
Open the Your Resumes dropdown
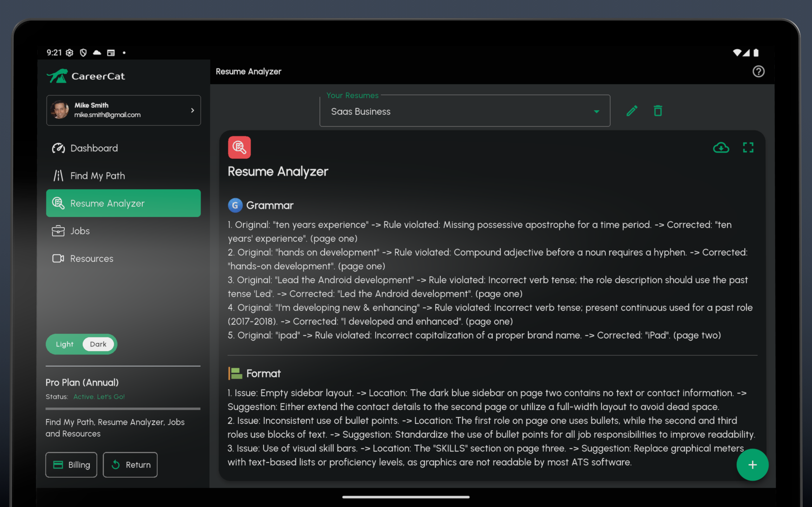pos(464,111)
